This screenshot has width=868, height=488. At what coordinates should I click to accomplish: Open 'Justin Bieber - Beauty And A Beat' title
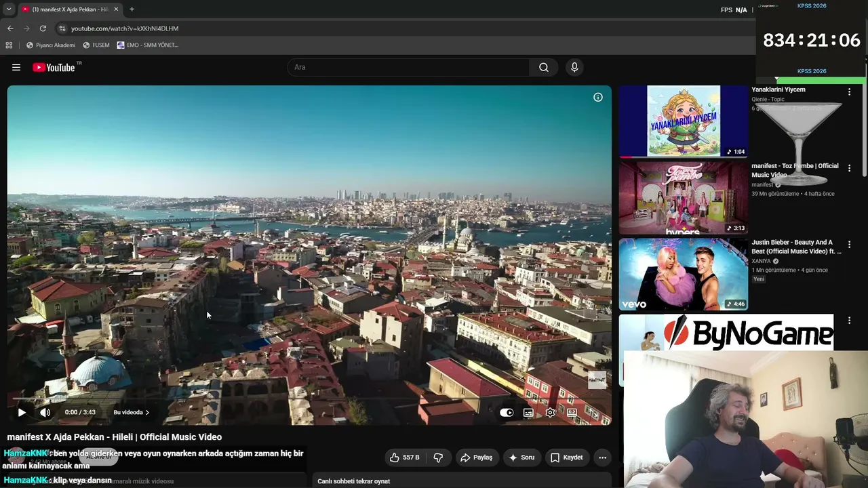coord(796,247)
